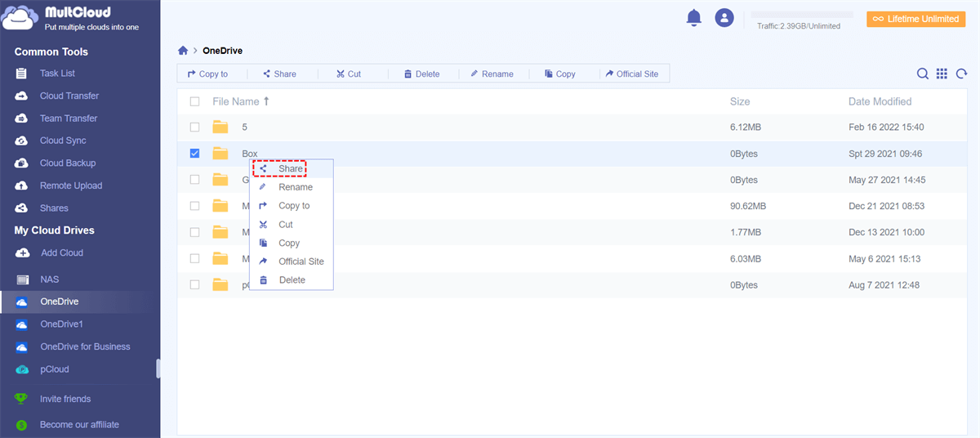This screenshot has height=438, width=980.
Task: Check the box for the Aug 7 2021 row
Action: pos(194,284)
